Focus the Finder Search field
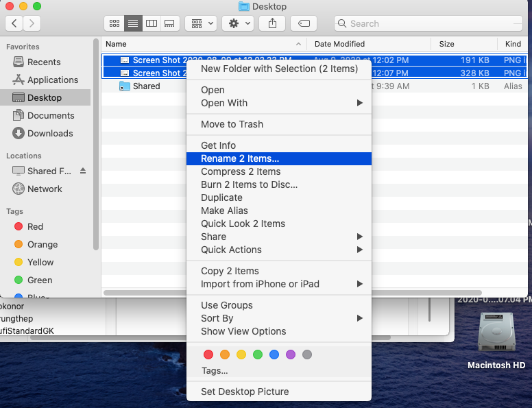Viewport: 532px width, 408px height. click(x=428, y=23)
